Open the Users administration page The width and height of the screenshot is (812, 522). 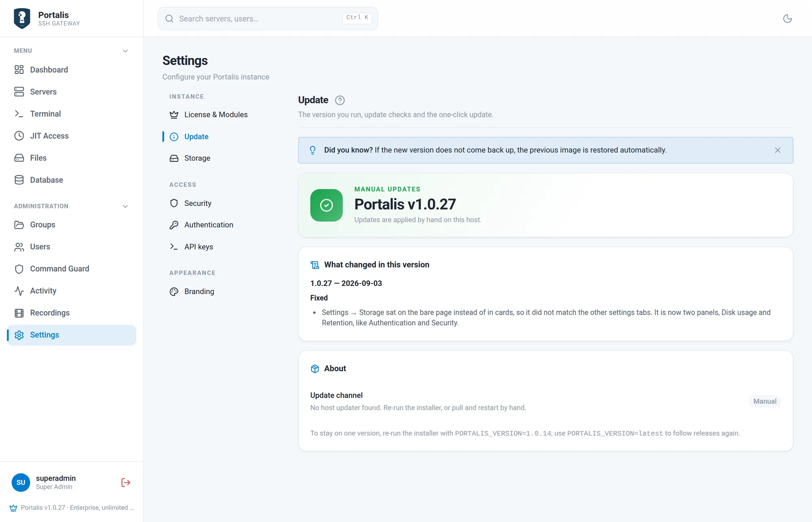71,247
